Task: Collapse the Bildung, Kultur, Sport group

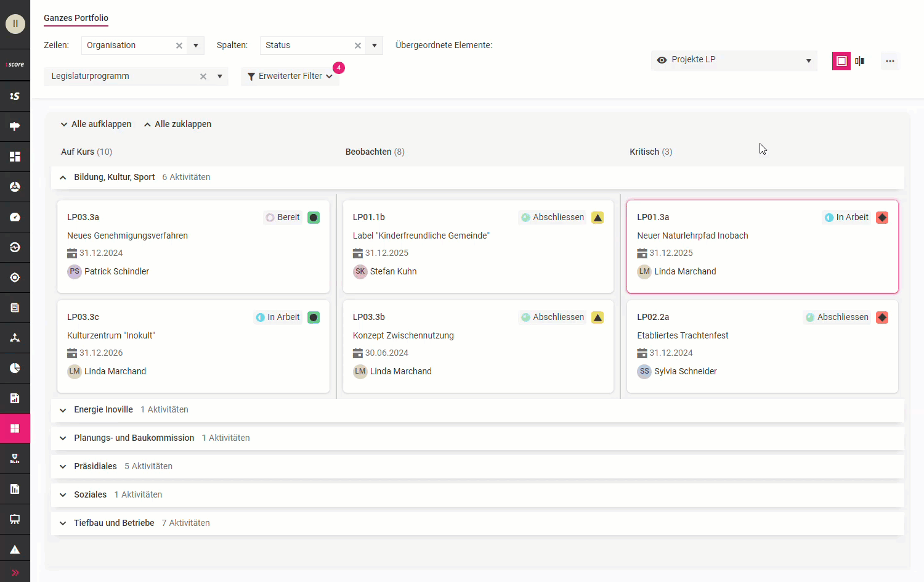Action: point(63,178)
